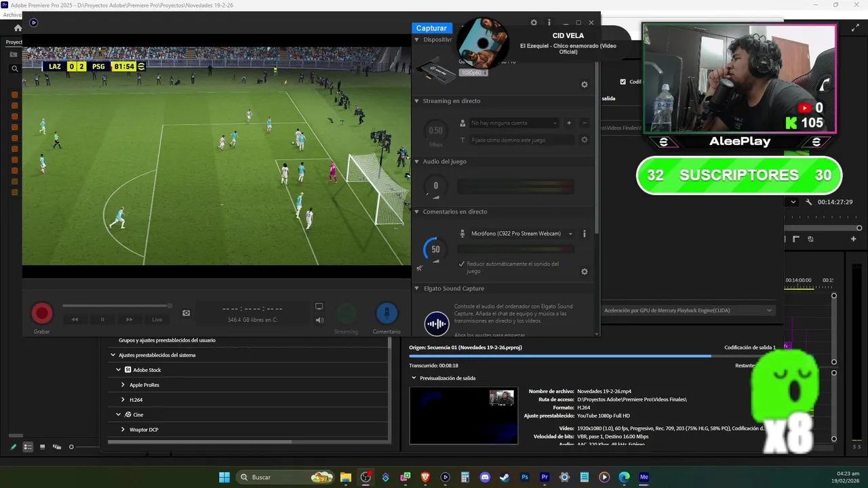Expand the H.264 preset group
The height and width of the screenshot is (488, 868).
point(123,400)
